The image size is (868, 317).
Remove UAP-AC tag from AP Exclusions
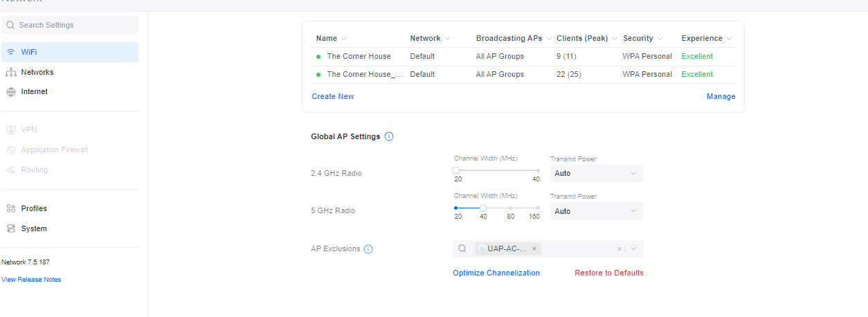534,248
